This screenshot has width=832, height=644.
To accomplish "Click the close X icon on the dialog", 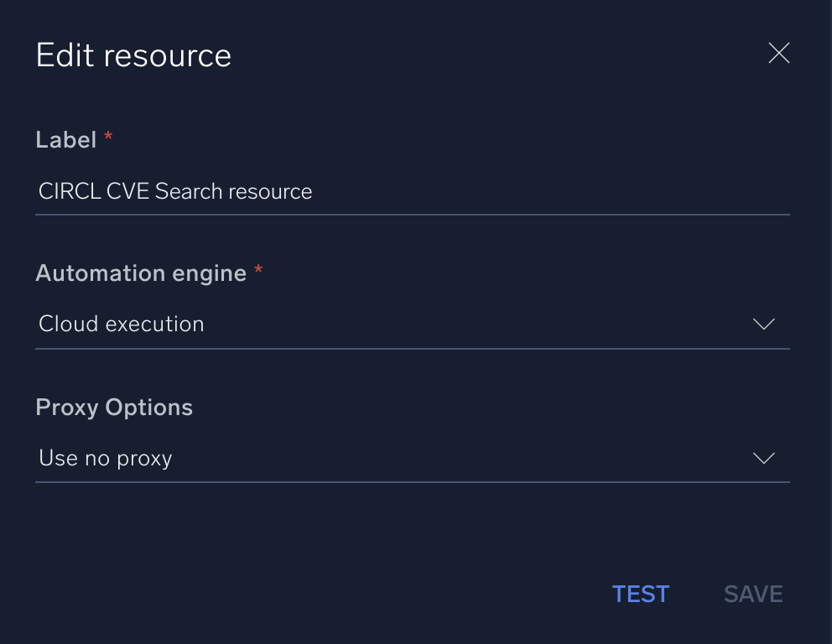I will point(778,53).
